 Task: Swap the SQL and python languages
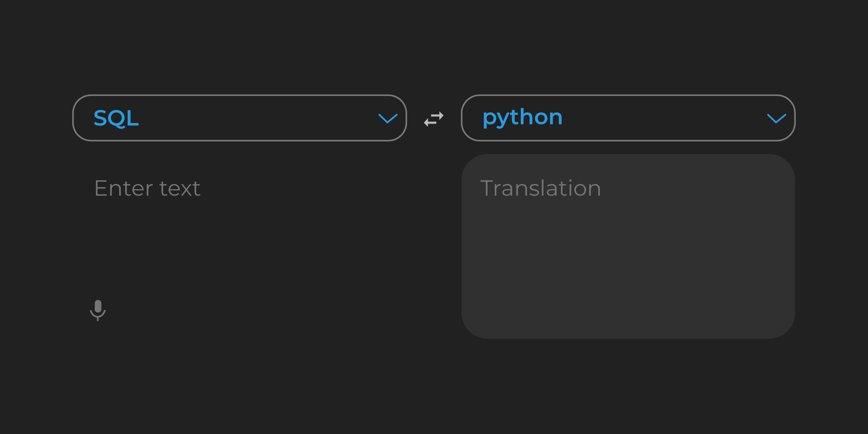(434, 119)
